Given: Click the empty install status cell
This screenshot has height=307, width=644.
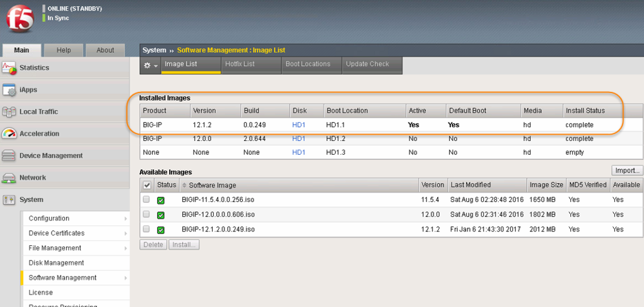Looking at the screenshot, I should [575, 152].
